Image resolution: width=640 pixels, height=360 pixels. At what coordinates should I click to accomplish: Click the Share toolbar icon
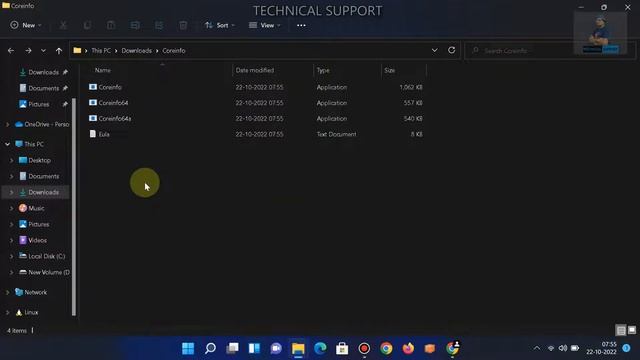click(159, 25)
